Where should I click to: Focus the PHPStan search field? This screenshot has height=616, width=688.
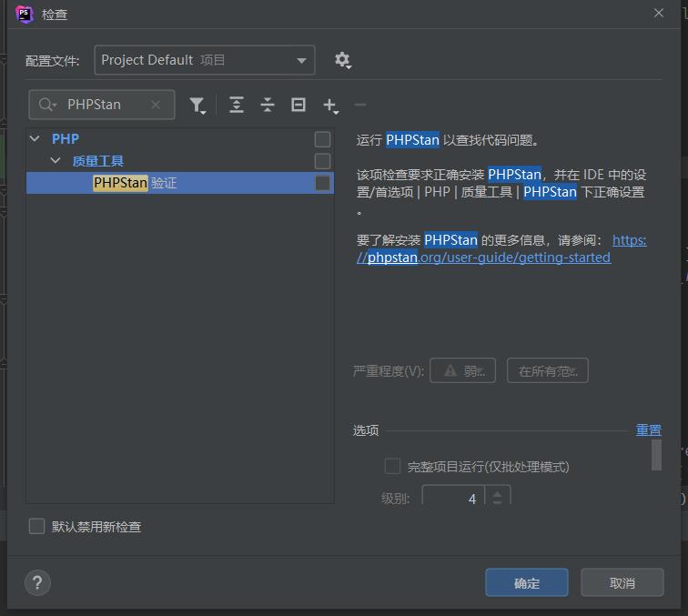(x=102, y=105)
